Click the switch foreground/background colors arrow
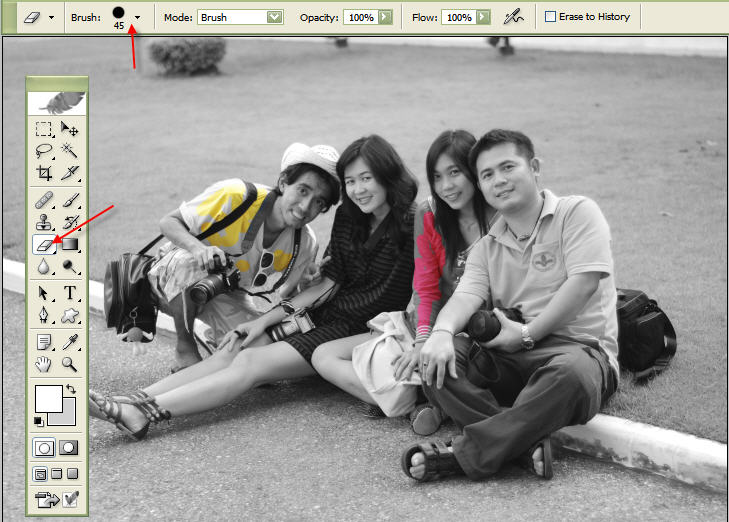 (x=71, y=389)
